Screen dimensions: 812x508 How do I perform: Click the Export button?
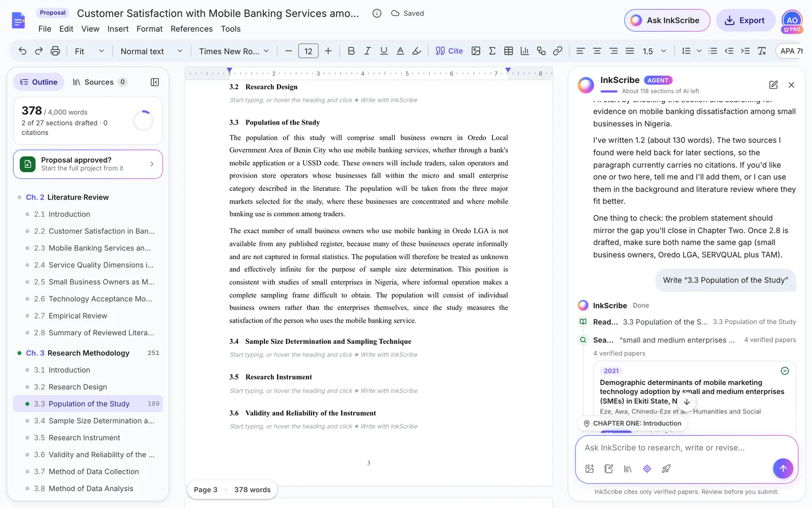(745, 20)
